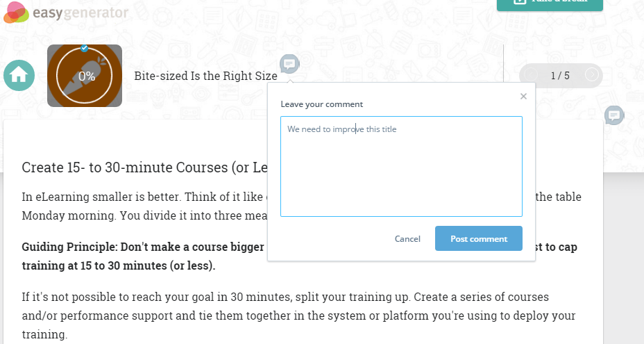Click the easygenerator logo
This screenshot has width=644, height=344.
(67, 12)
